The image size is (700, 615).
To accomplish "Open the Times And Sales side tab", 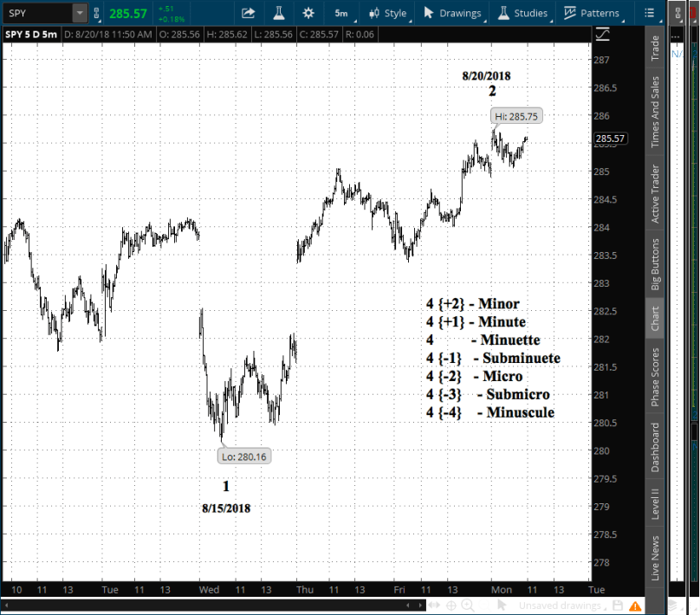I will [655, 112].
